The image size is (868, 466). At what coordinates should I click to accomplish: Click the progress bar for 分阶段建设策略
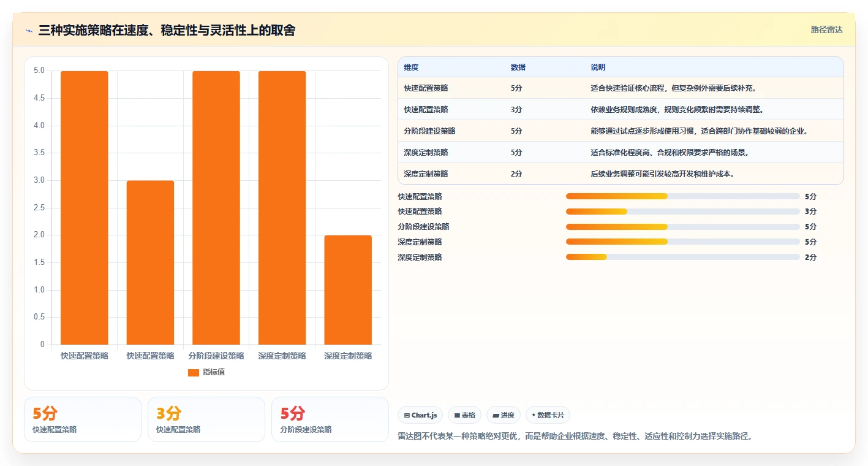[x=683, y=227]
